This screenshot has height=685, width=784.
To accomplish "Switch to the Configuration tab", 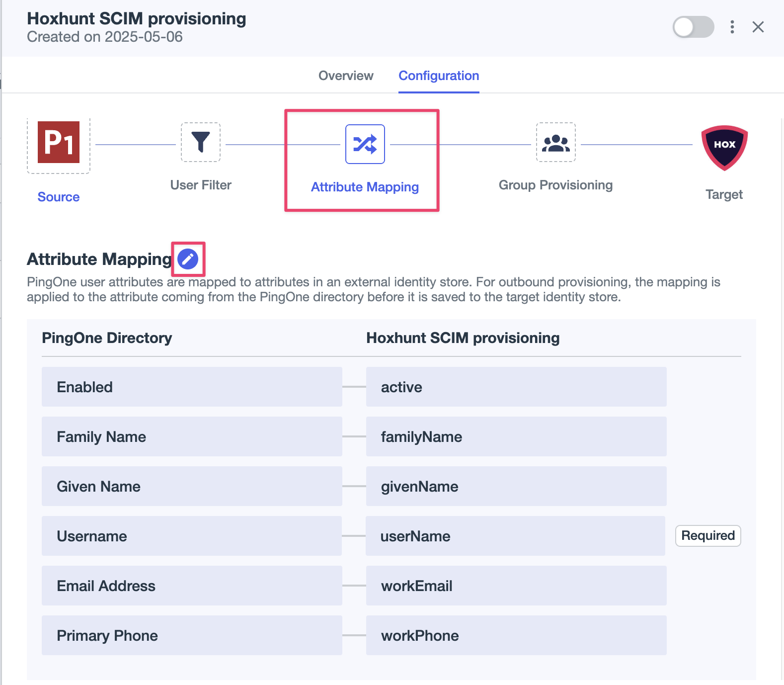I will [x=439, y=76].
